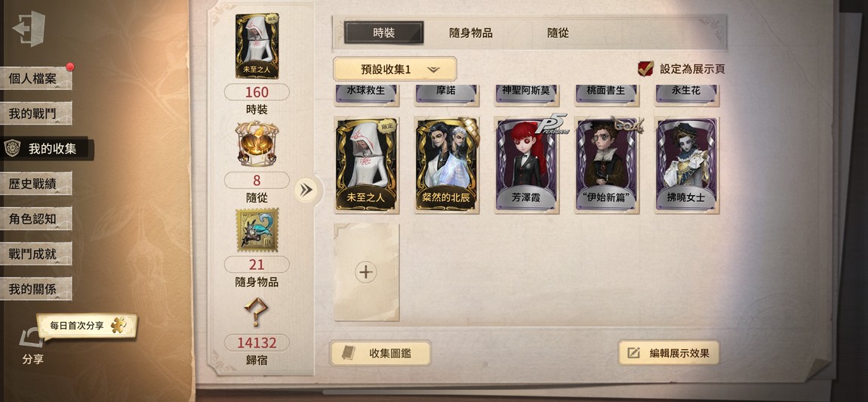Viewport: 868px width, 402px height.
Task: Click 編輯展示效果 button
Action: tap(668, 353)
